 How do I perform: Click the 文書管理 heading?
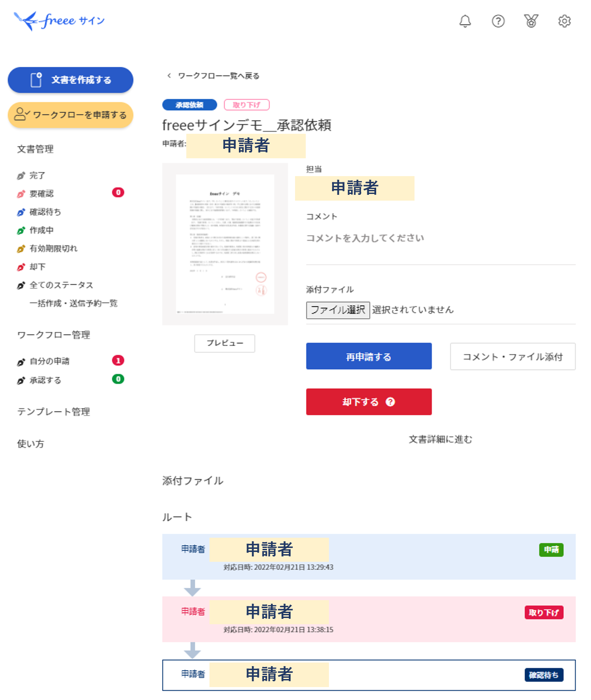click(35, 149)
